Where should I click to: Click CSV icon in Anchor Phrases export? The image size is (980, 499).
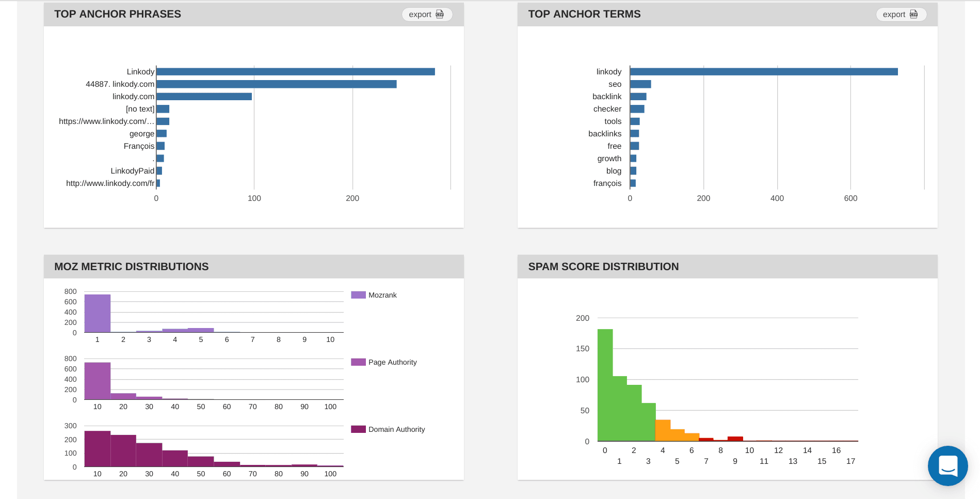pos(440,14)
